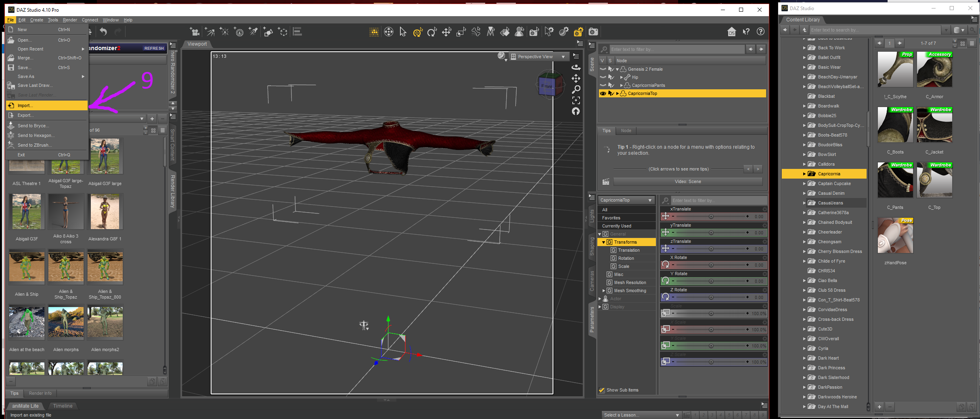Select the Scale tool icon
Image resolution: width=980 pixels, height=419 pixels.
[x=461, y=32]
